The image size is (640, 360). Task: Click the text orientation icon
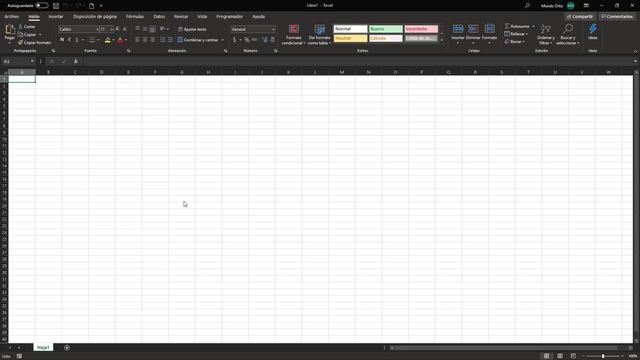[162, 29]
